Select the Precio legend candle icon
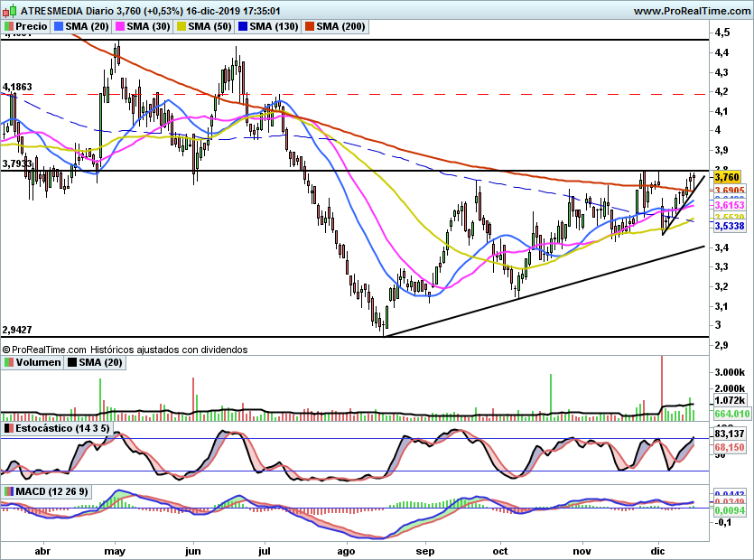This screenshot has width=754, height=560. tap(9, 26)
